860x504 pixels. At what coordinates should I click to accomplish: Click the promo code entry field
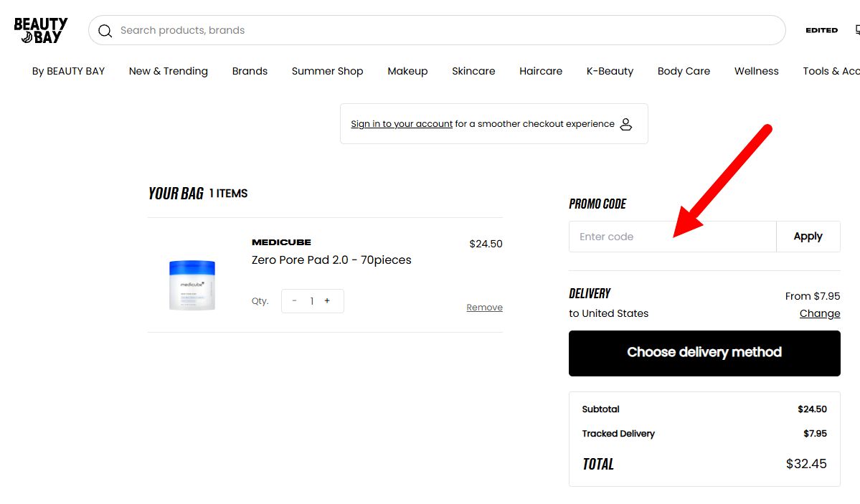coord(672,237)
